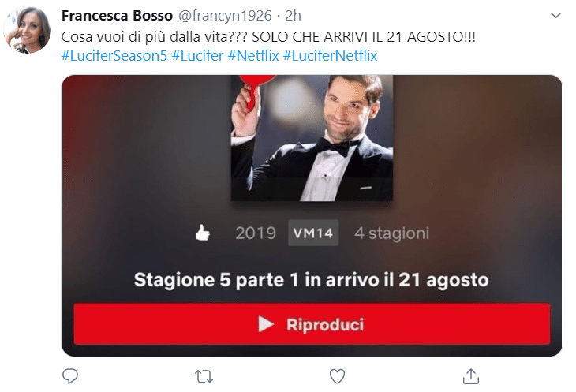Follow the #Netflix hashtag link
576x392 pixels.
(253, 56)
